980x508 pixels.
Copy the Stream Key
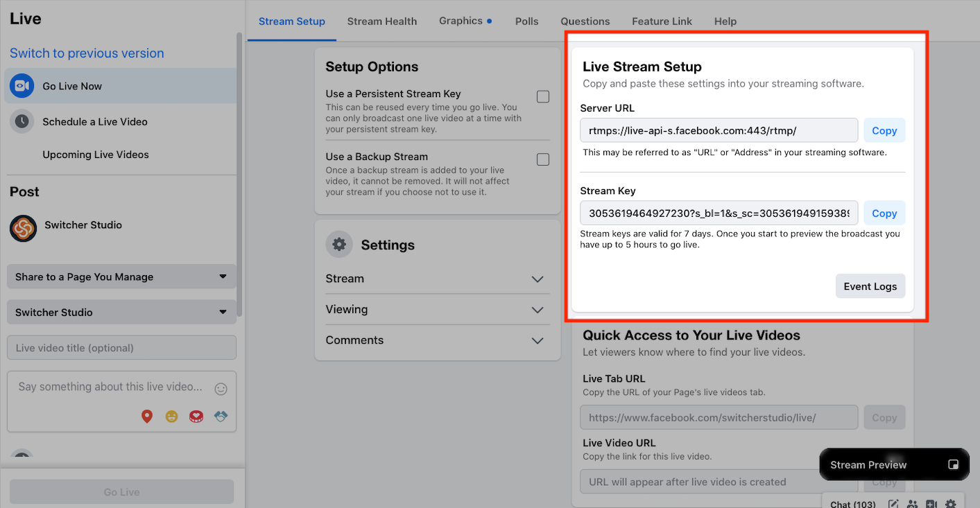point(884,213)
